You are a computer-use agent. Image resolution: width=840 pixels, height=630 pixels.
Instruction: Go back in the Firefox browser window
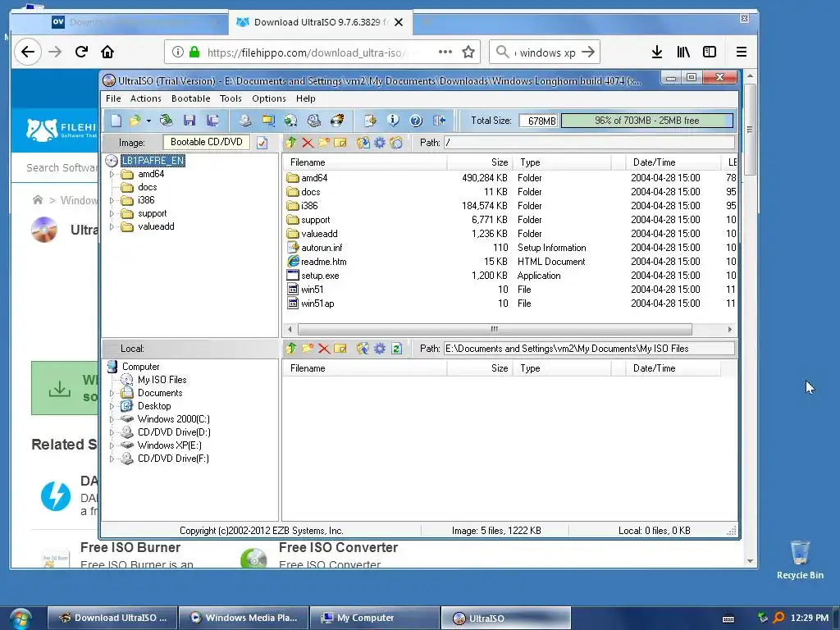pyautogui.click(x=27, y=52)
